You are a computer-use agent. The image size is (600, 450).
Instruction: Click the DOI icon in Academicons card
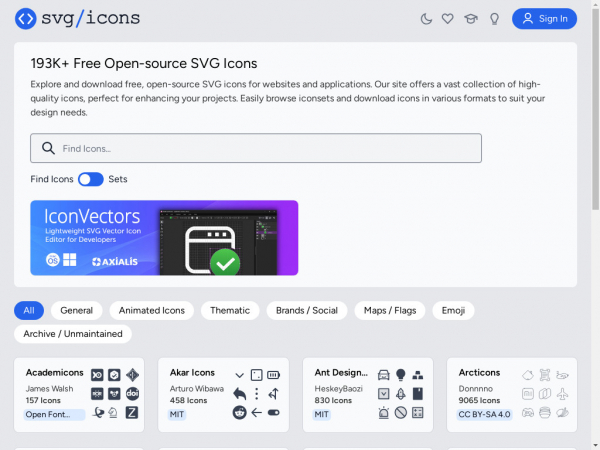[132, 393]
